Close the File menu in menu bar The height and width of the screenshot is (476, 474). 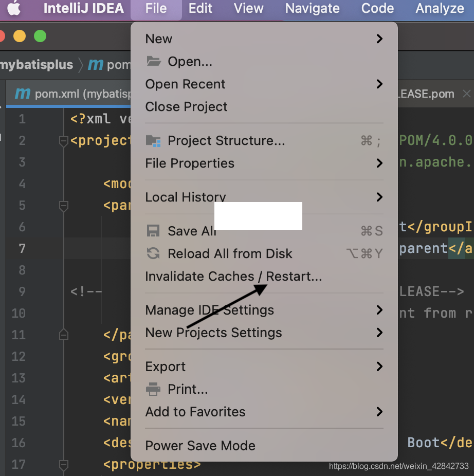[156, 8]
